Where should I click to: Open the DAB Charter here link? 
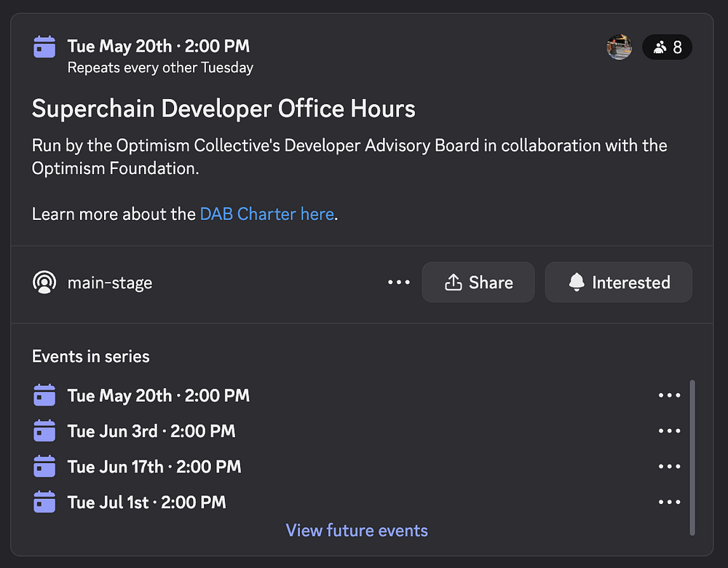(x=266, y=214)
